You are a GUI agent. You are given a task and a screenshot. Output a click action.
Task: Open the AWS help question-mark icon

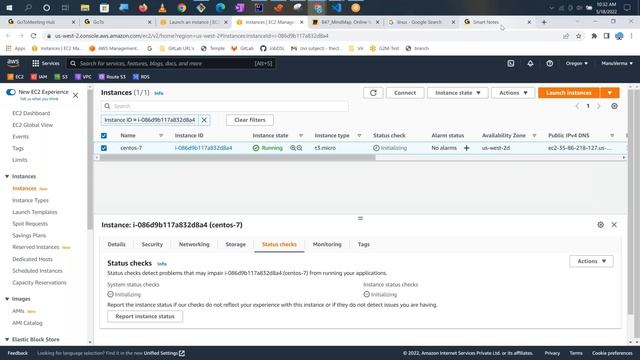[550, 63]
